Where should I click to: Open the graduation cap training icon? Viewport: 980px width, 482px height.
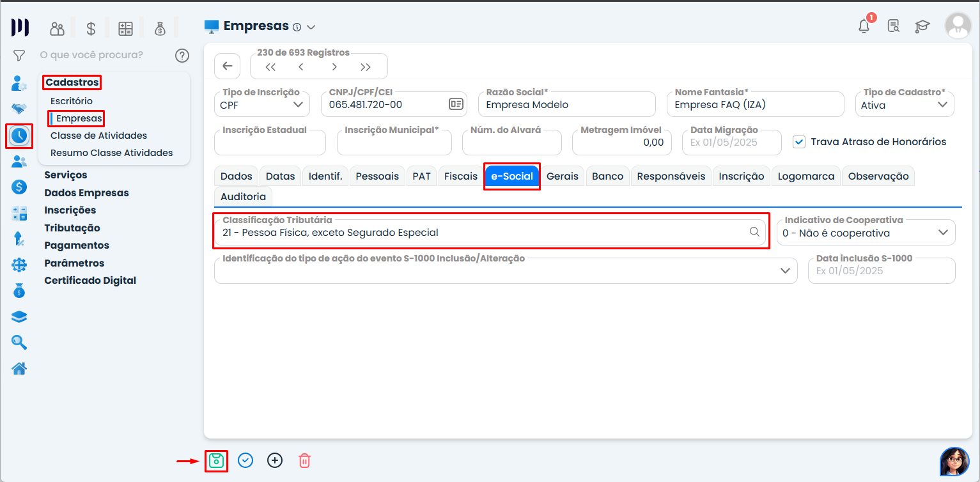(x=922, y=26)
